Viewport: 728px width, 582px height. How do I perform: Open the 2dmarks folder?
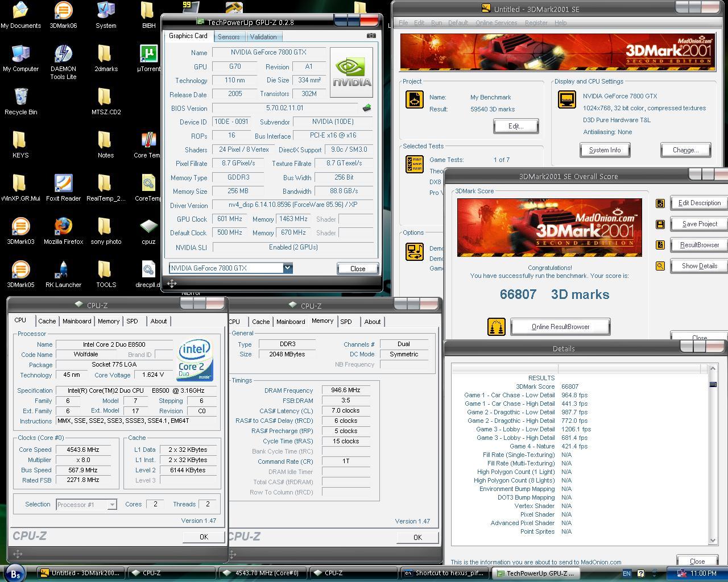click(106, 59)
